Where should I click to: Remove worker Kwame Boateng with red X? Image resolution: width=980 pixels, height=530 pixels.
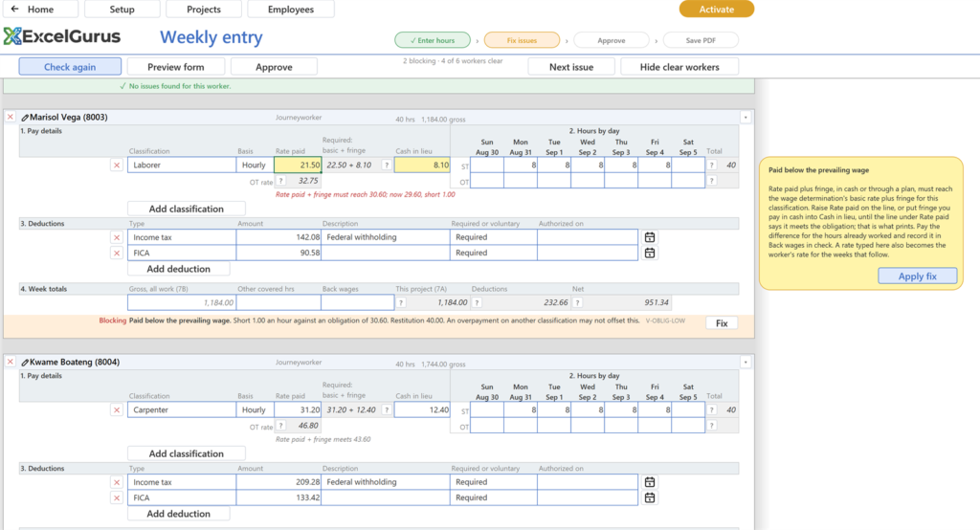[x=10, y=362]
